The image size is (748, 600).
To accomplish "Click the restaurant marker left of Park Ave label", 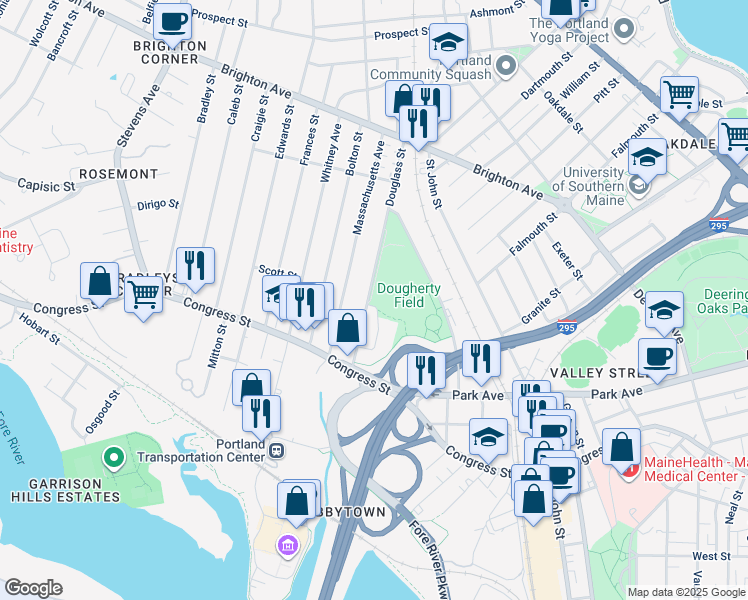I will 426,372.
